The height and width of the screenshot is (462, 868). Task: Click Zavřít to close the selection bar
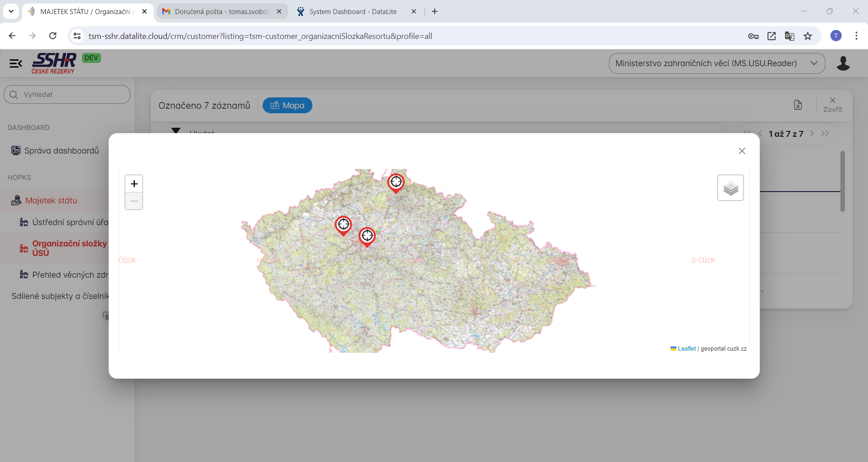tap(832, 105)
